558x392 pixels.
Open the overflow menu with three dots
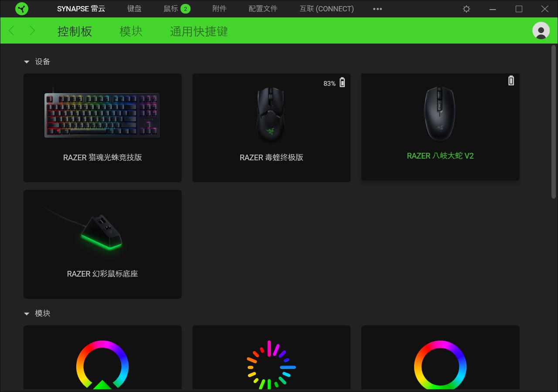pos(378,9)
